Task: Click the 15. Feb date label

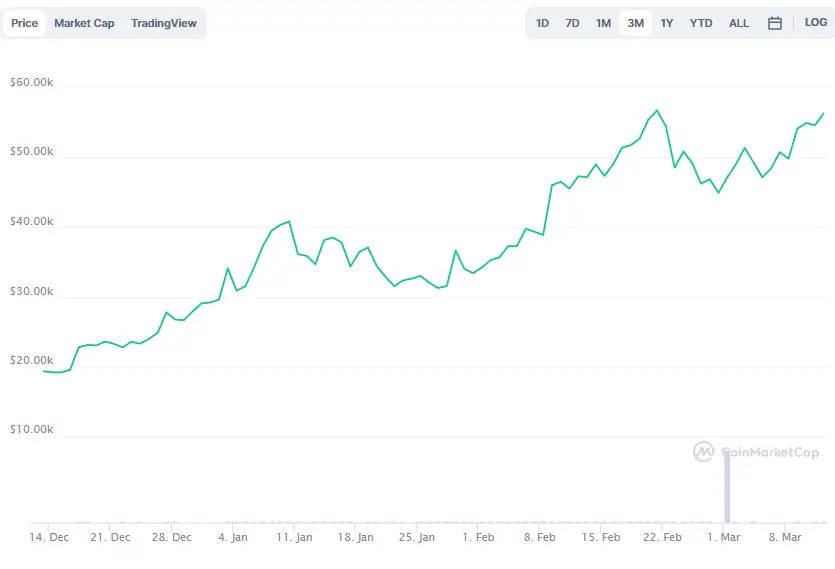Action: pyautogui.click(x=601, y=537)
